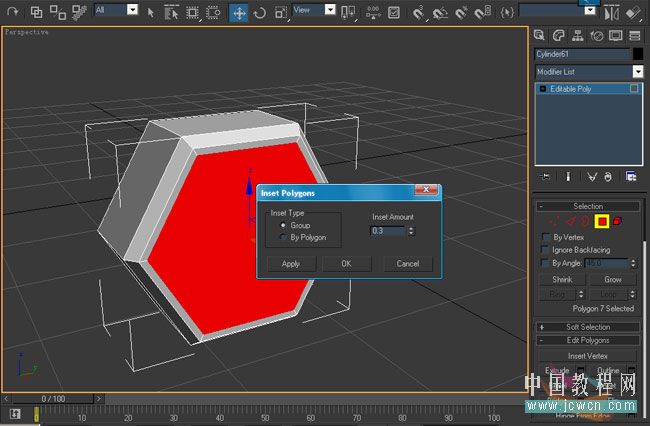Switch to the Utilities command panel
The image size is (650, 426).
pos(635,36)
